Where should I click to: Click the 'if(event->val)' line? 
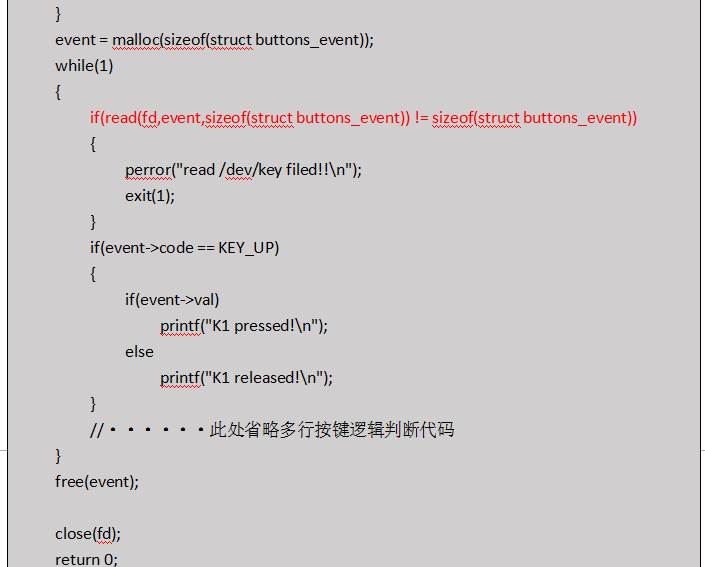tap(172, 300)
